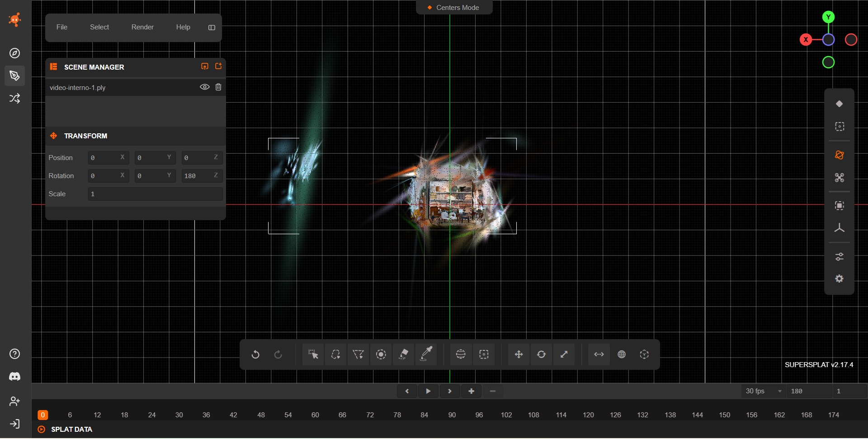868x439 pixels.
Task: Activate the measure tool
Action: (x=599, y=355)
